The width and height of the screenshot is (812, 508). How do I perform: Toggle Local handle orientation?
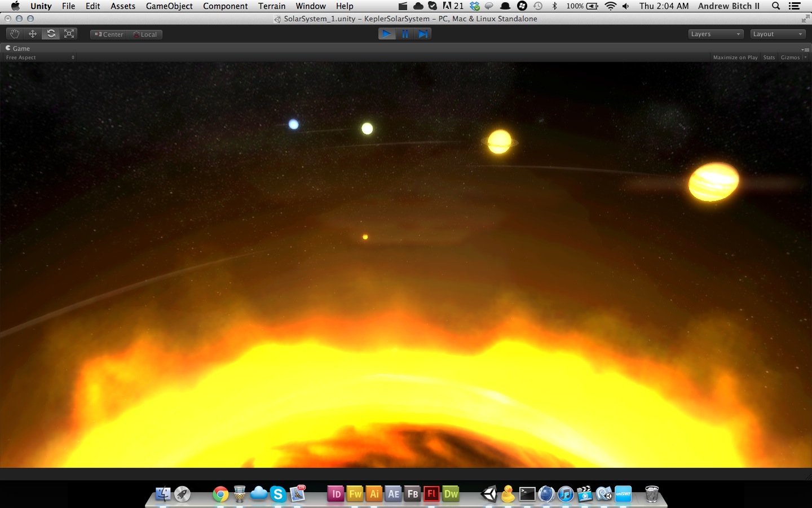145,34
